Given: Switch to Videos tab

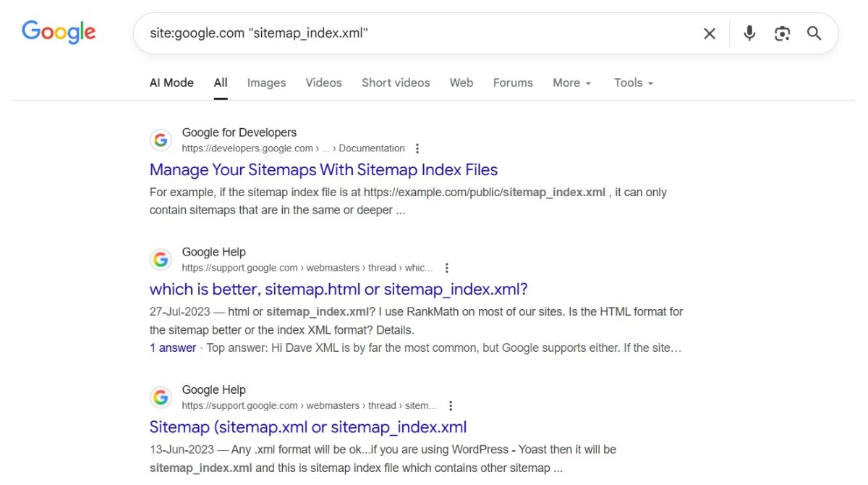Looking at the screenshot, I should tap(323, 83).
